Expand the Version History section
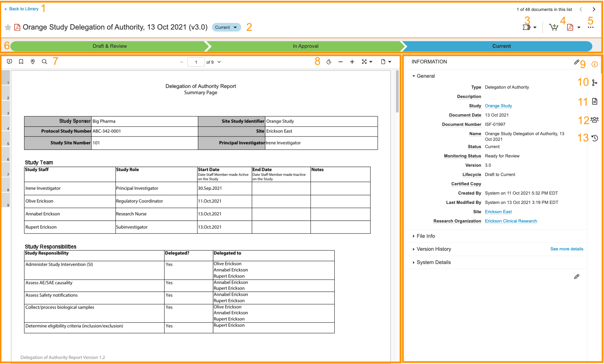Screen dimensions: 604x364 (434, 249)
